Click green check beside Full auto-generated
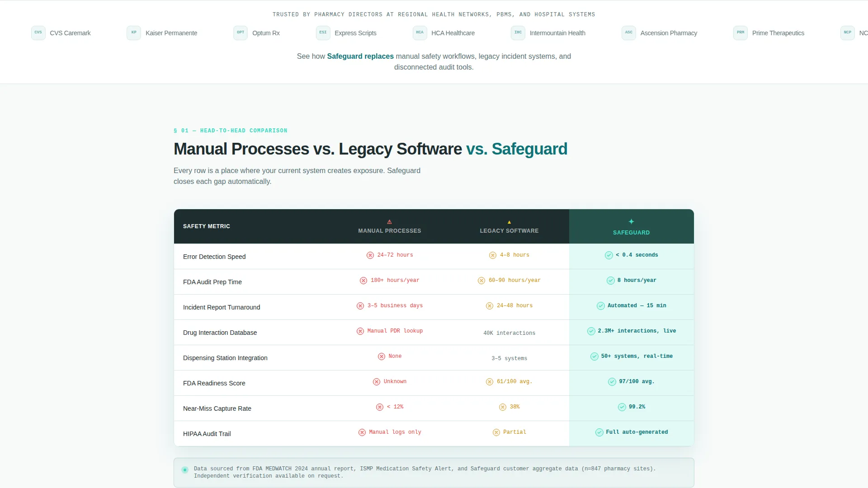 (x=599, y=432)
